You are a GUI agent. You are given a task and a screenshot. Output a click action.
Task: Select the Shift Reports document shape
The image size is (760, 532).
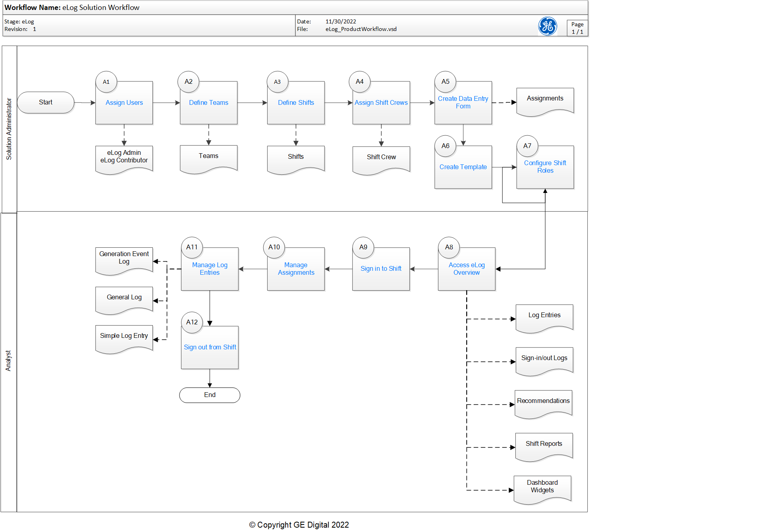pos(544,447)
